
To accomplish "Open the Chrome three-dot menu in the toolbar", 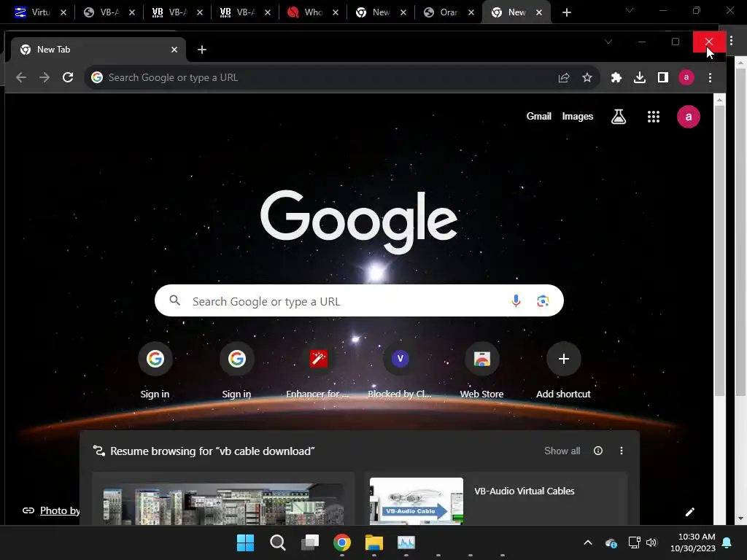I will (x=710, y=77).
